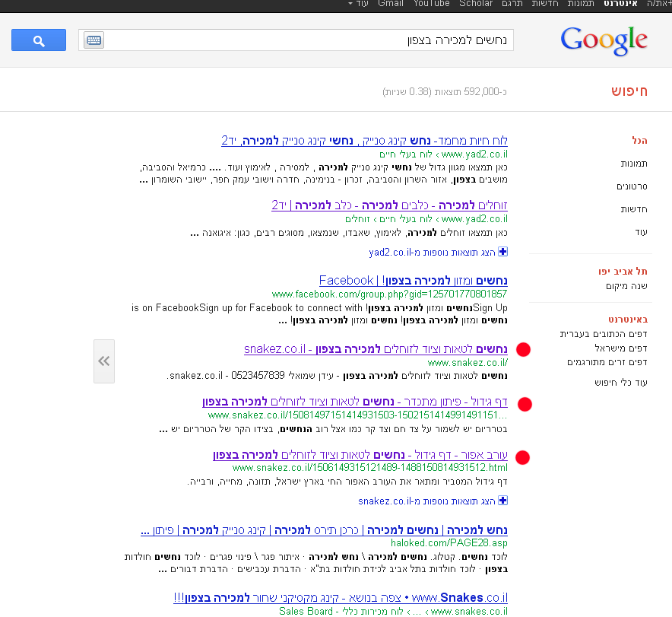
Task: Open עורב אפור דף גידול result
Action: [x=360, y=455]
